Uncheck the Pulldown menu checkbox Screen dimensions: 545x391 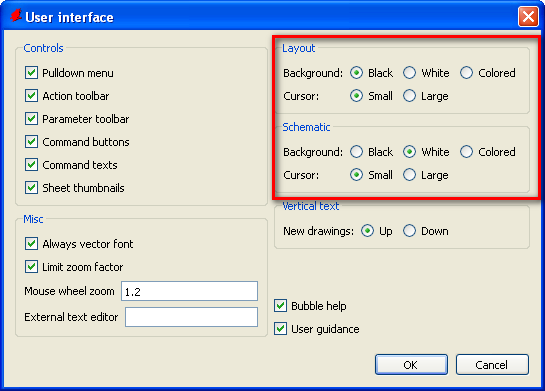click(31, 73)
